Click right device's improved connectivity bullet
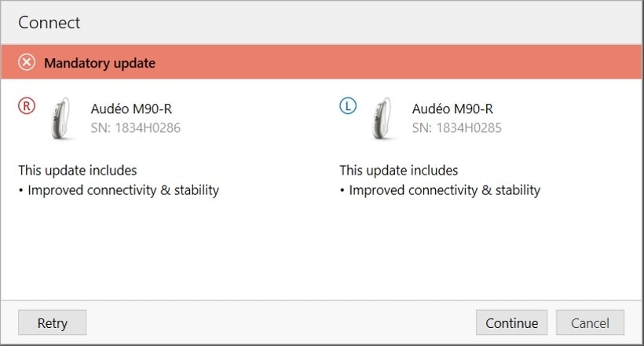 click(x=119, y=190)
